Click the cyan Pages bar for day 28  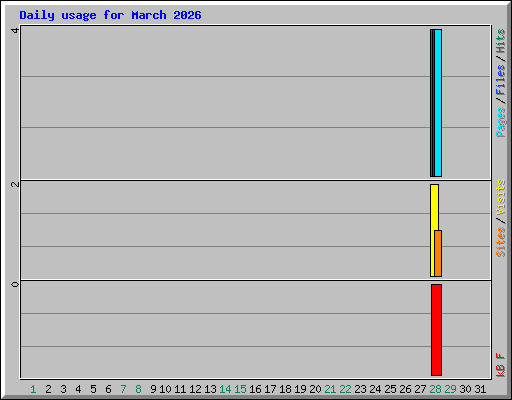438,103
